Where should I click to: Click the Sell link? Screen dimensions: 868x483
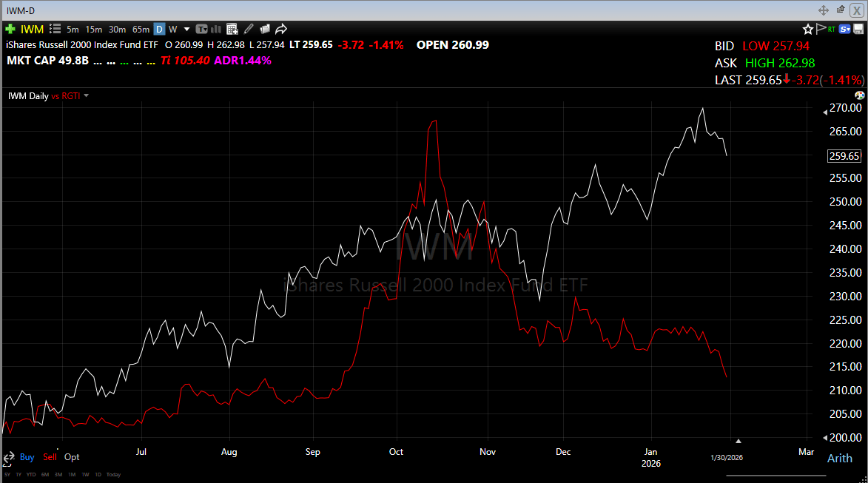tap(50, 457)
